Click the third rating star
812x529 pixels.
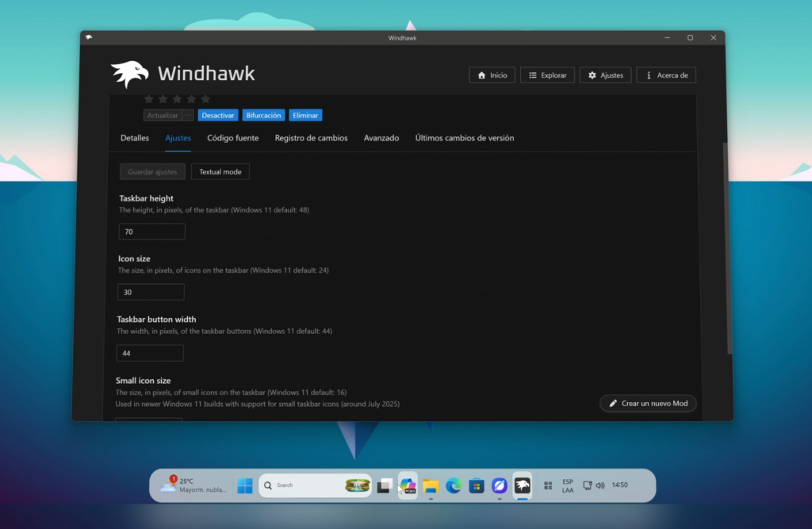click(177, 99)
